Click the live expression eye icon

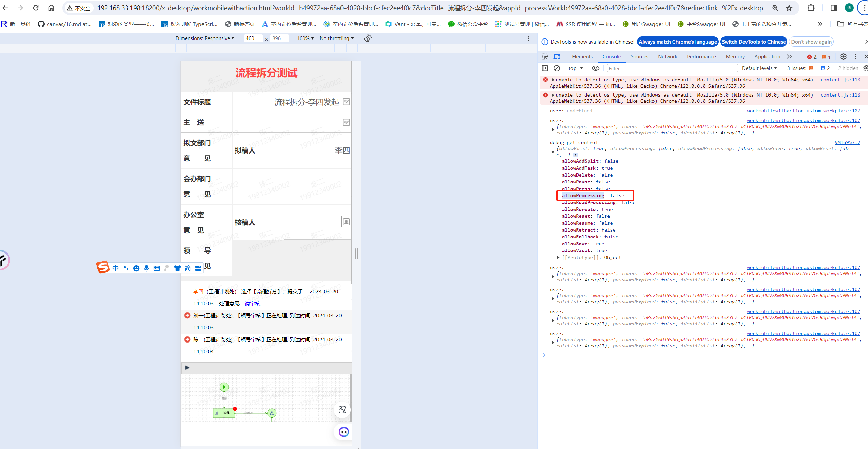point(595,68)
